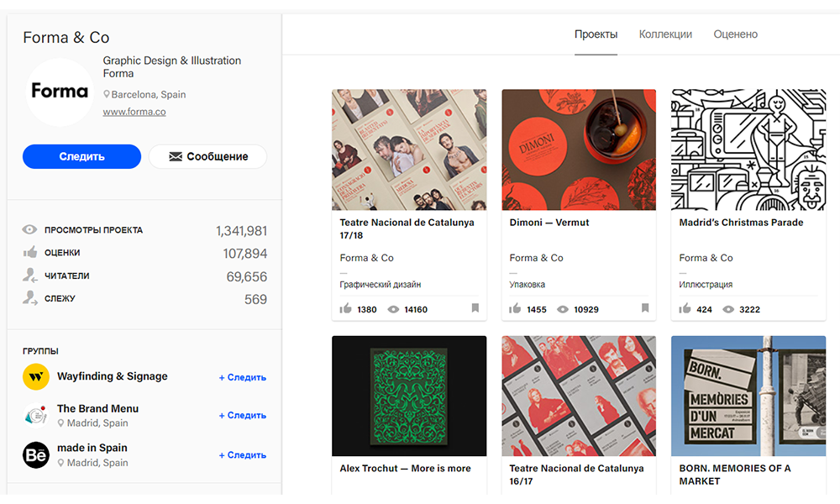The height and width of the screenshot is (504, 840).
Task: Click the made in Spain Behance icon
Action: [36, 454]
